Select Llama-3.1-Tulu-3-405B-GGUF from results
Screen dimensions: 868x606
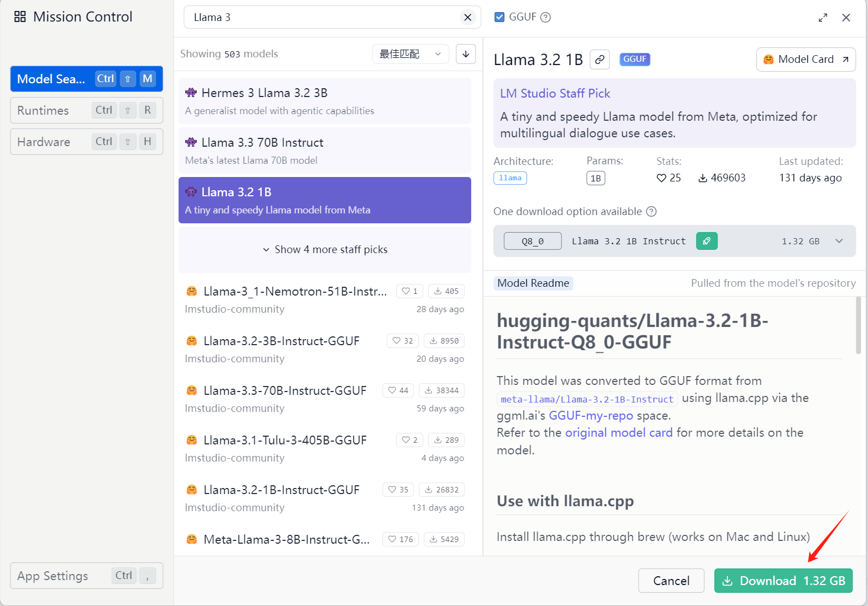pos(325,448)
